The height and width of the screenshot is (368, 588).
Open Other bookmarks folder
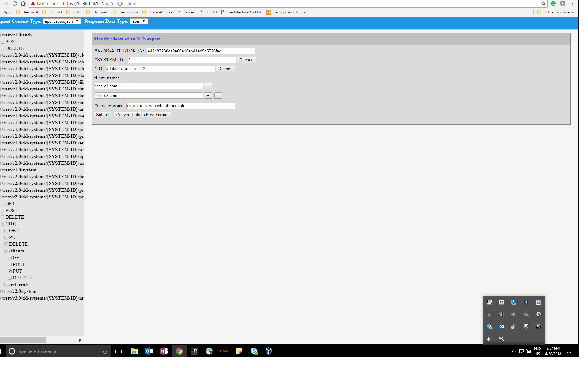(556, 12)
